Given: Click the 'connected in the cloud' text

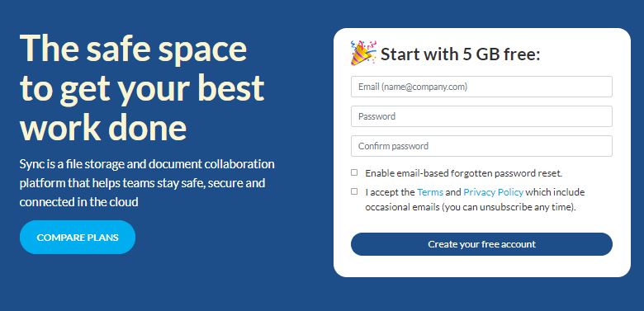Looking at the screenshot, I should click(x=79, y=202).
